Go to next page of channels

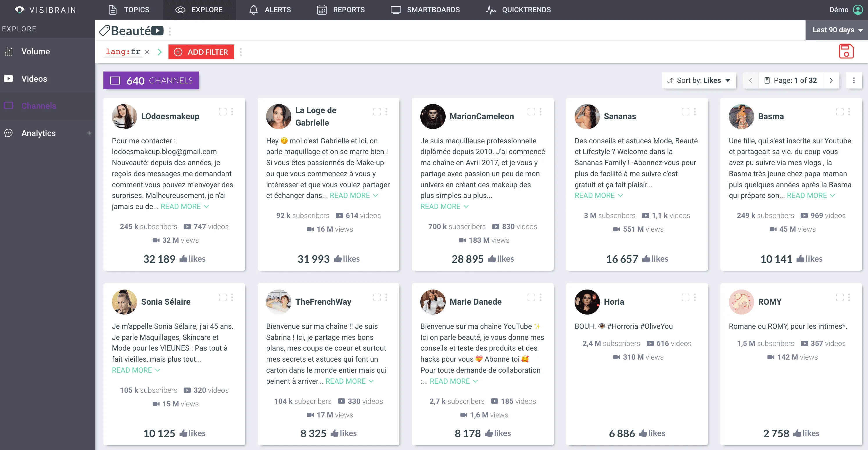[831, 81]
